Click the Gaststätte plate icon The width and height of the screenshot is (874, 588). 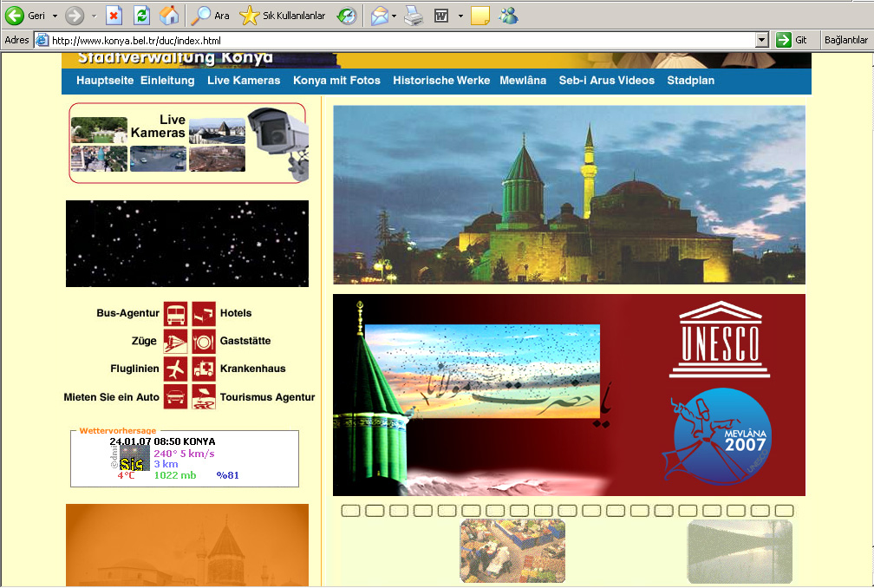[204, 341]
